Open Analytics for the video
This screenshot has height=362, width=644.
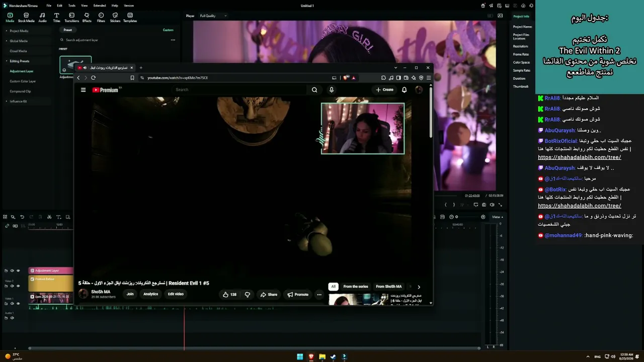[150, 294]
